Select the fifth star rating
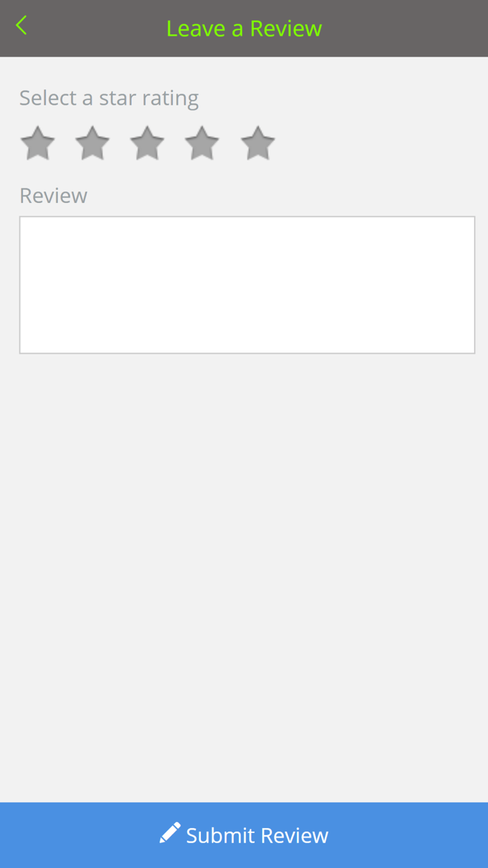This screenshot has width=488, height=868. 258,143
